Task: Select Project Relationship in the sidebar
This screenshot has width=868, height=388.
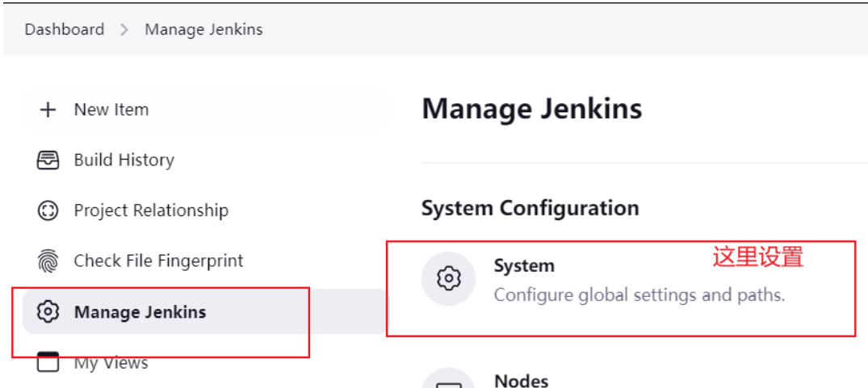Action: (x=207, y=211)
